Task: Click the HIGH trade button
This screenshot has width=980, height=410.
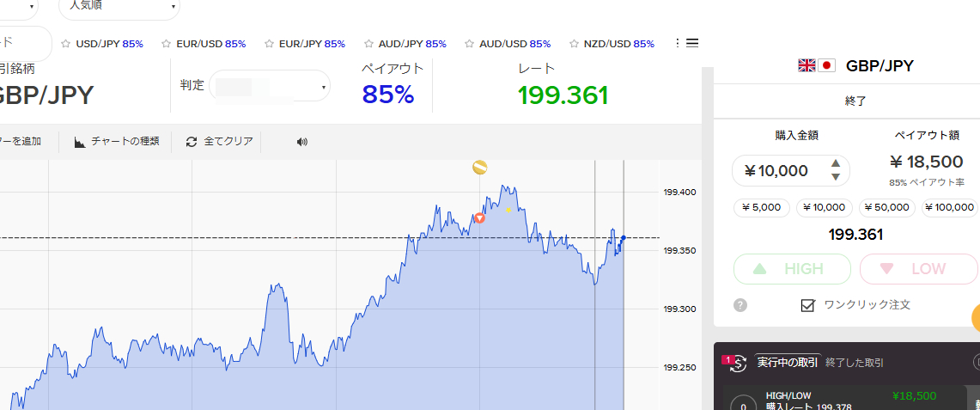Action: pyautogui.click(x=792, y=269)
